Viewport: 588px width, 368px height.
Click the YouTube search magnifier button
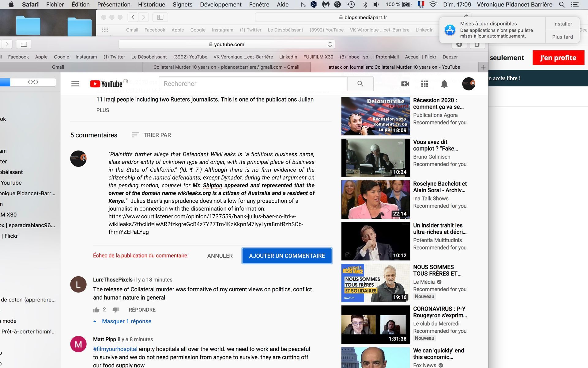(x=360, y=84)
